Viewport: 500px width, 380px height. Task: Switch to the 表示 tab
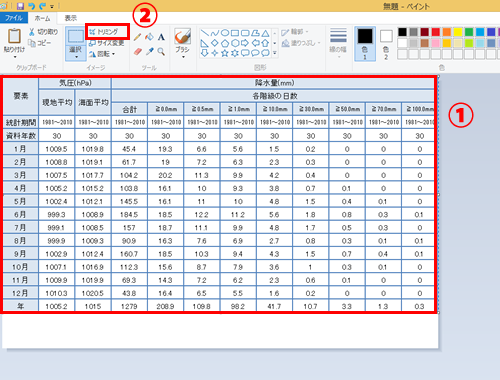[71, 18]
